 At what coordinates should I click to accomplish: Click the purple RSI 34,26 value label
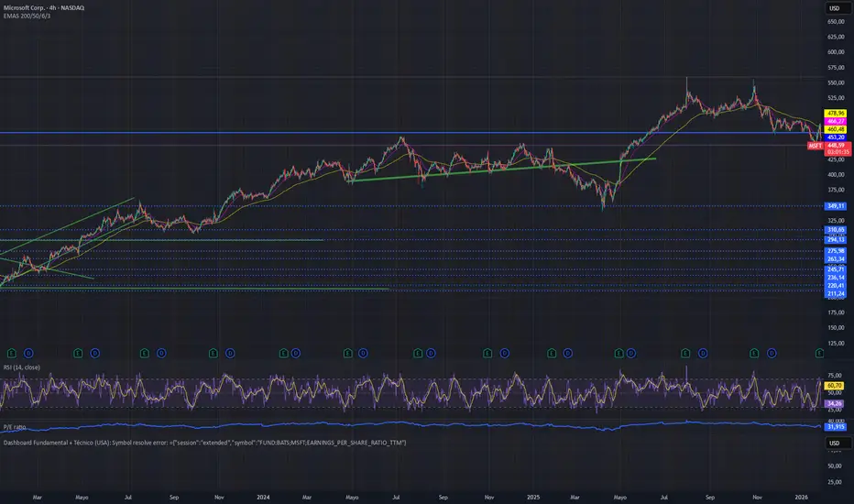tap(835, 404)
